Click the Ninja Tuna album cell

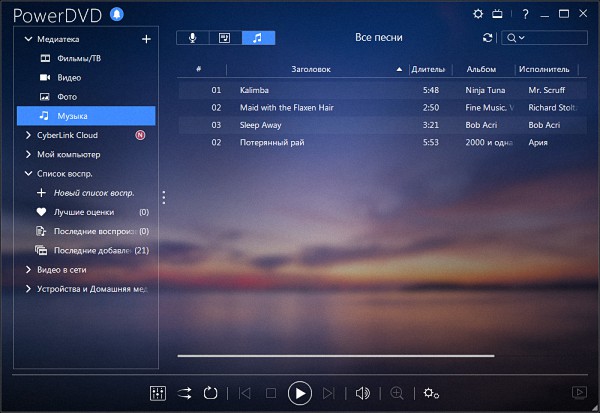(x=485, y=90)
